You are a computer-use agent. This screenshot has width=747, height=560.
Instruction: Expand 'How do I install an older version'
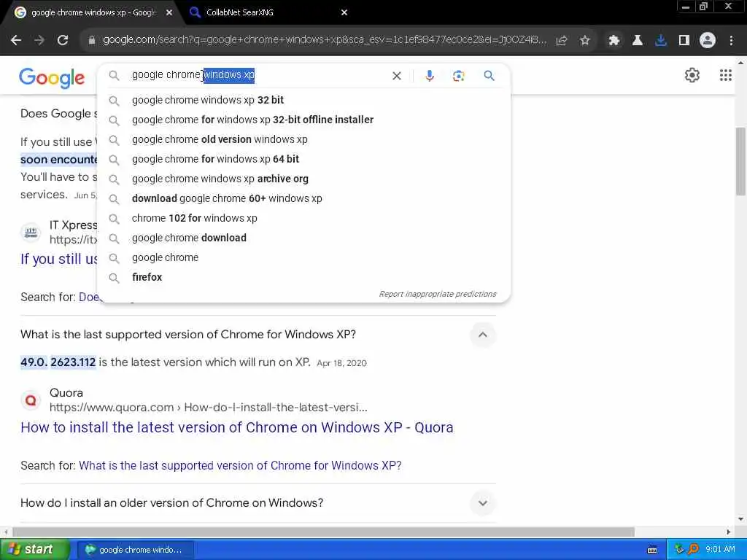point(483,503)
